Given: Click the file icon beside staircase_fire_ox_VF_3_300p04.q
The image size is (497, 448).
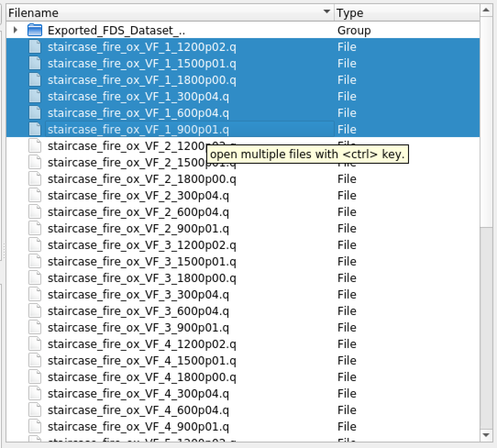Looking at the screenshot, I should click(x=34, y=294).
